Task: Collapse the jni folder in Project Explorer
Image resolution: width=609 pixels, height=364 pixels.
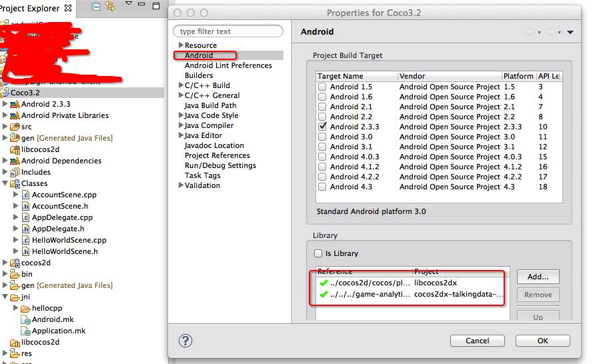Action: [5, 297]
